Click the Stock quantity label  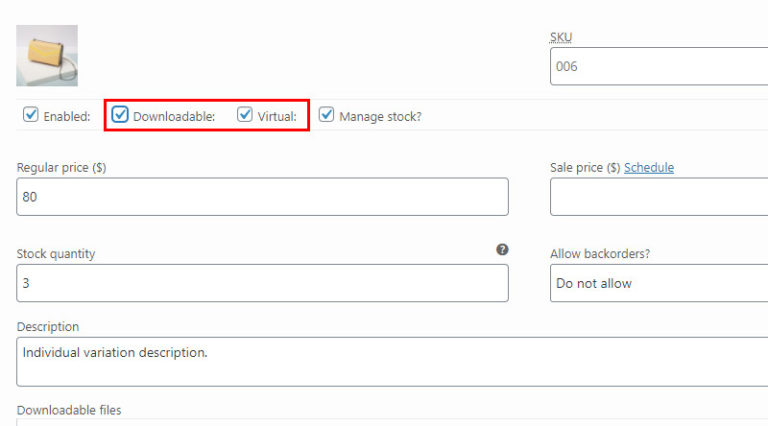point(56,254)
